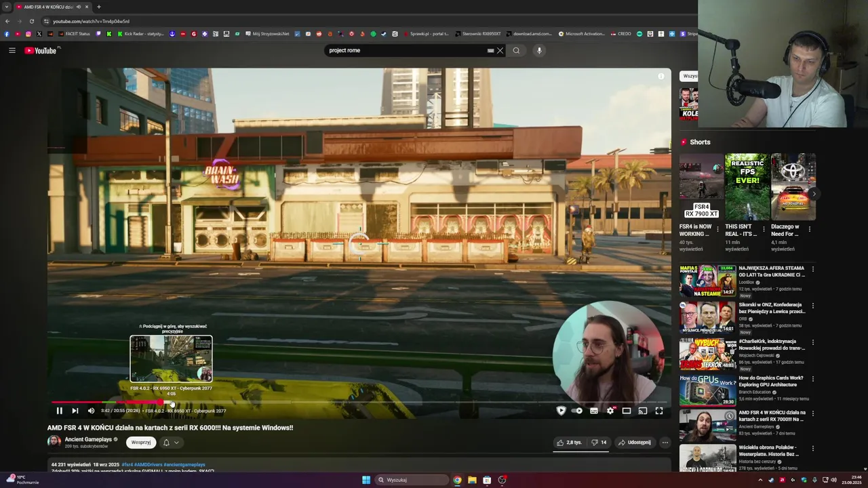Screen dimensions: 868x488
Task: Open the Ancient Gameplays channel avatar
Action: 54,442
